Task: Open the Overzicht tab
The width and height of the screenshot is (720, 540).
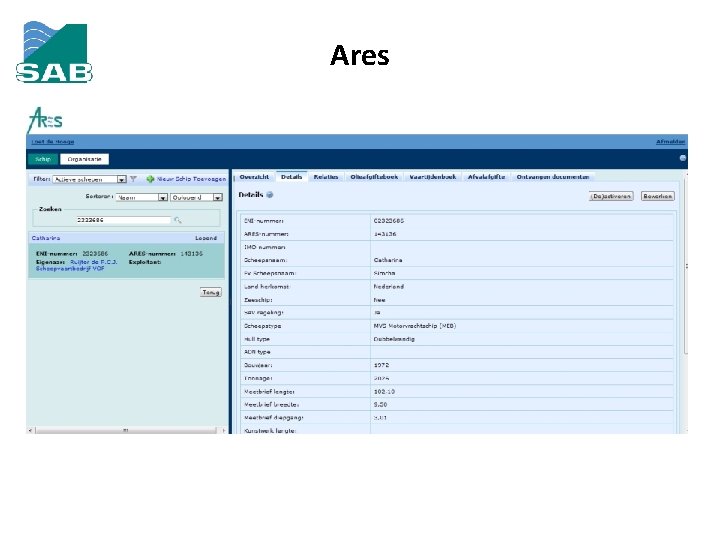Action: click(254, 177)
